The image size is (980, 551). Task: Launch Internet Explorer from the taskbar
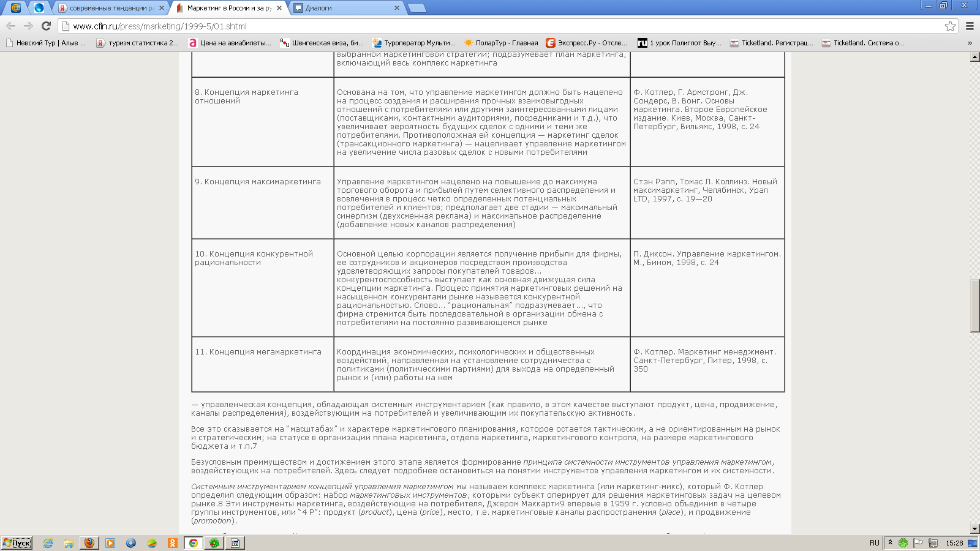[x=48, y=543]
